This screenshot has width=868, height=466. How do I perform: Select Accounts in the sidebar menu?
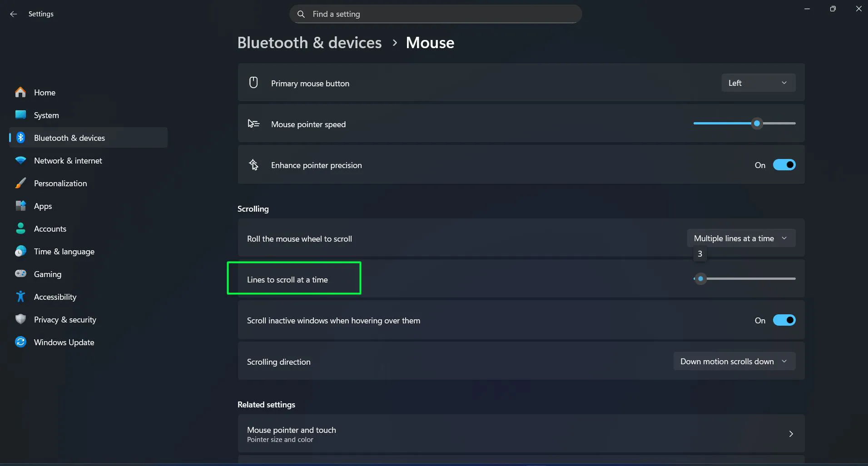(x=50, y=228)
